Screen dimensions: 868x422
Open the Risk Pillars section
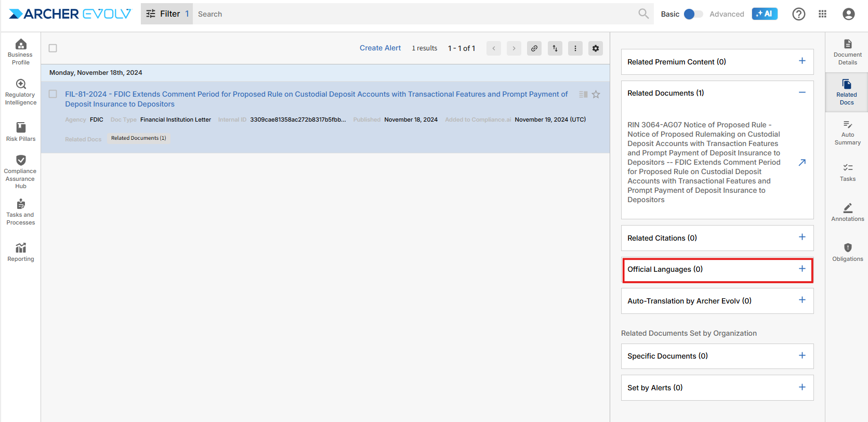21,131
